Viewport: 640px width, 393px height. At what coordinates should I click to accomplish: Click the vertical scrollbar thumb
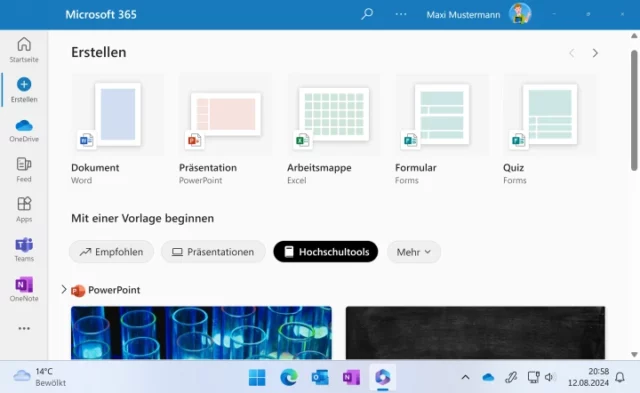634,110
